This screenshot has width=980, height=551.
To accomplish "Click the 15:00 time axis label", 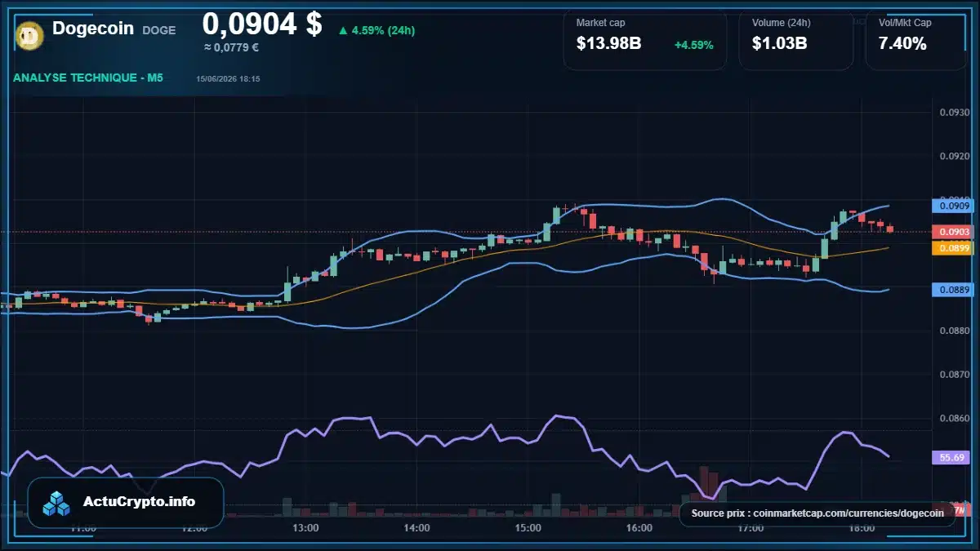I will point(528,528).
